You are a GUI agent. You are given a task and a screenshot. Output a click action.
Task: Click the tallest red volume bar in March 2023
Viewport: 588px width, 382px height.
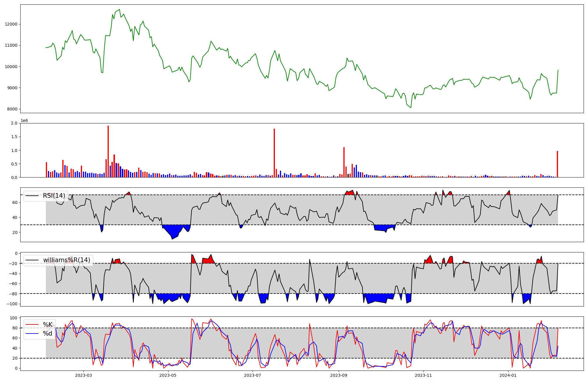pyautogui.click(x=108, y=151)
